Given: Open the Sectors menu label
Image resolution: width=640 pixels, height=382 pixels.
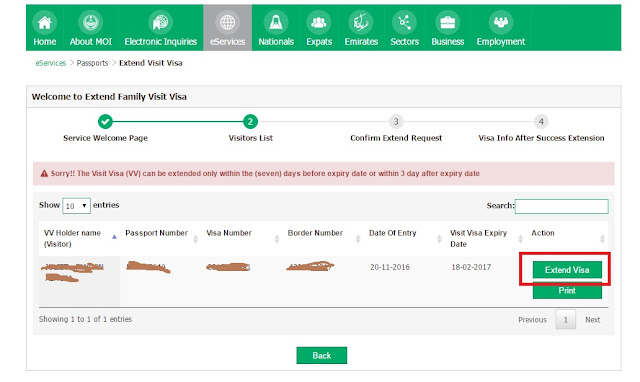Looking at the screenshot, I should (x=404, y=42).
